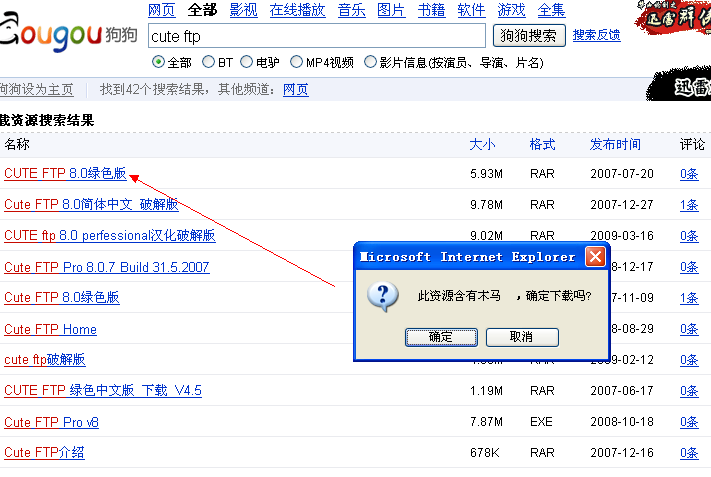Open comments link for 2007-12-16 row
711x477 pixels.
(x=689, y=453)
